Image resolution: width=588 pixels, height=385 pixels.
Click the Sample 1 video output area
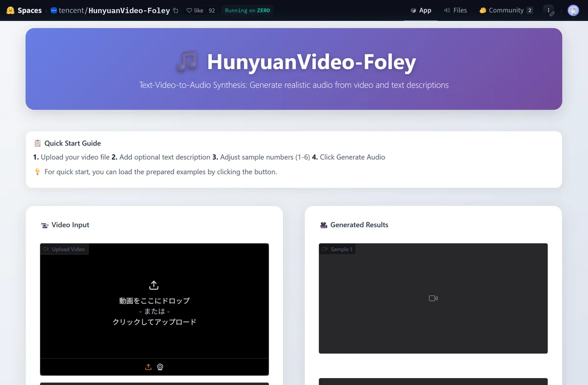click(x=433, y=298)
